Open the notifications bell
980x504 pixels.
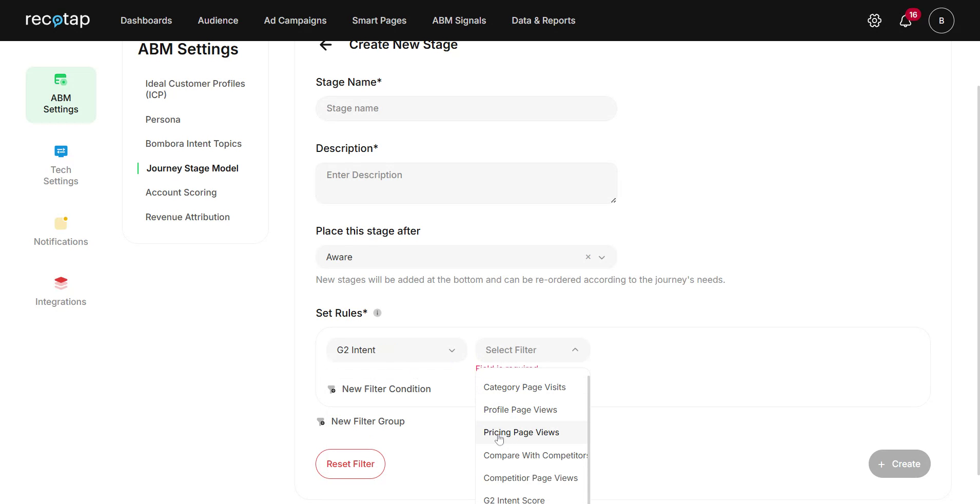pos(906,21)
